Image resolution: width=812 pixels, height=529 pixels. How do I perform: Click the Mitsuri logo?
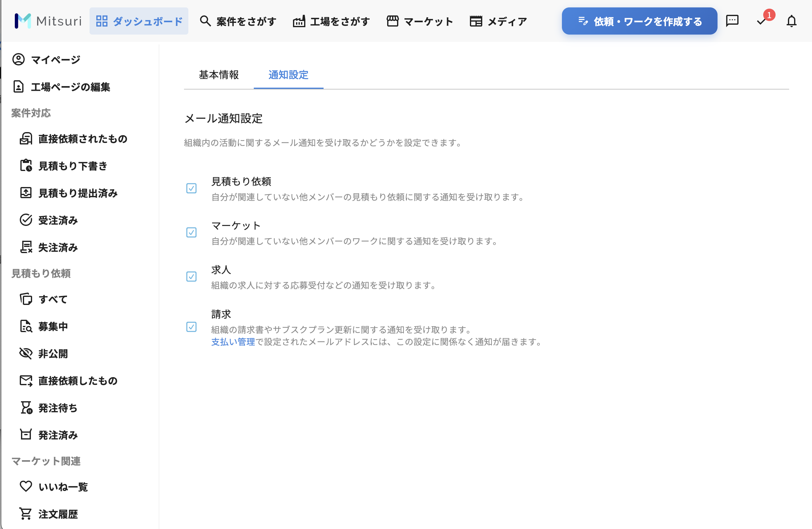click(48, 21)
